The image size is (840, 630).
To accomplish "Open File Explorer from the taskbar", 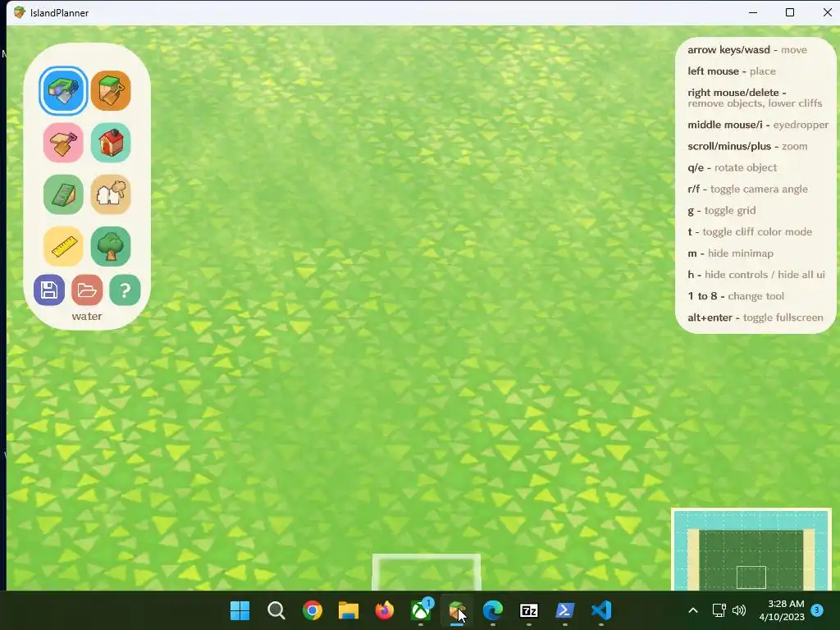I will [x=348, y=610].
